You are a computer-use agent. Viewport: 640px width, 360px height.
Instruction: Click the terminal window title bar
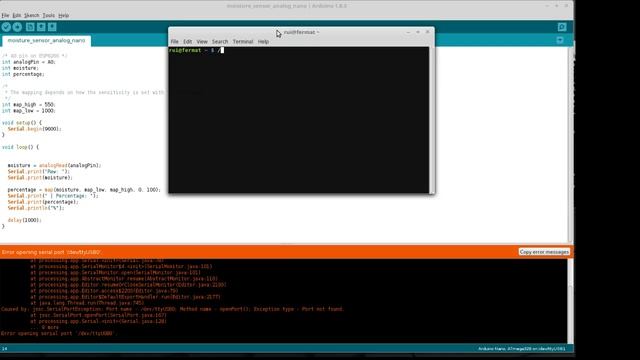[301, 32]
